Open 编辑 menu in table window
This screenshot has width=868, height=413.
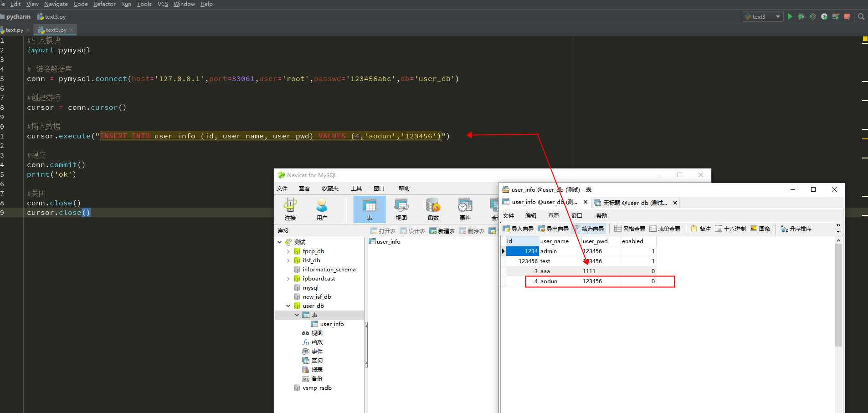click(531, 216)
